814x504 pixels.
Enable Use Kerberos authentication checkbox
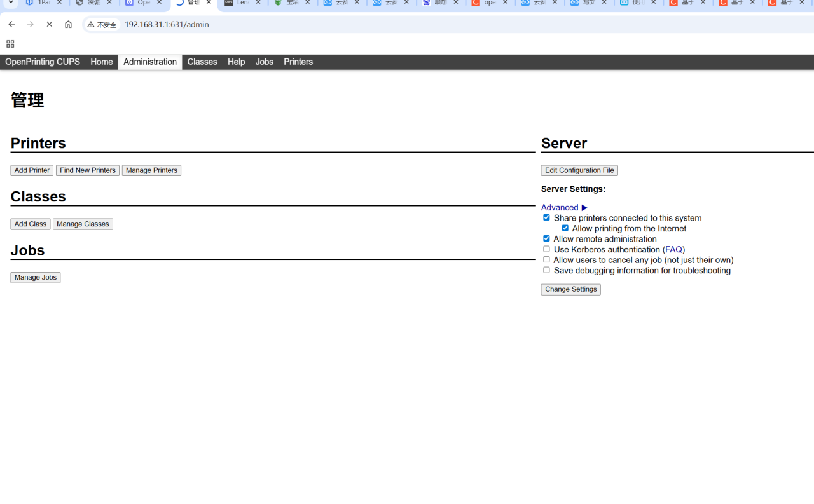pos(546,249)
